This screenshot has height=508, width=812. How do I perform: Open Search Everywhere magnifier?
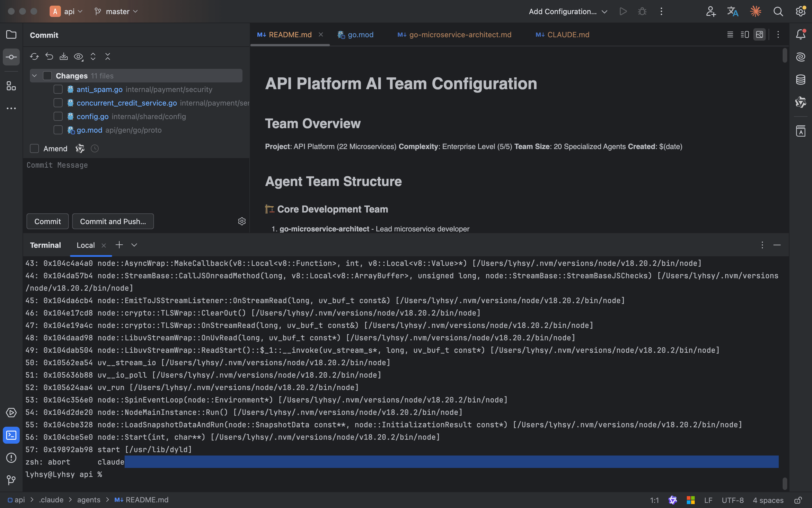778,11
